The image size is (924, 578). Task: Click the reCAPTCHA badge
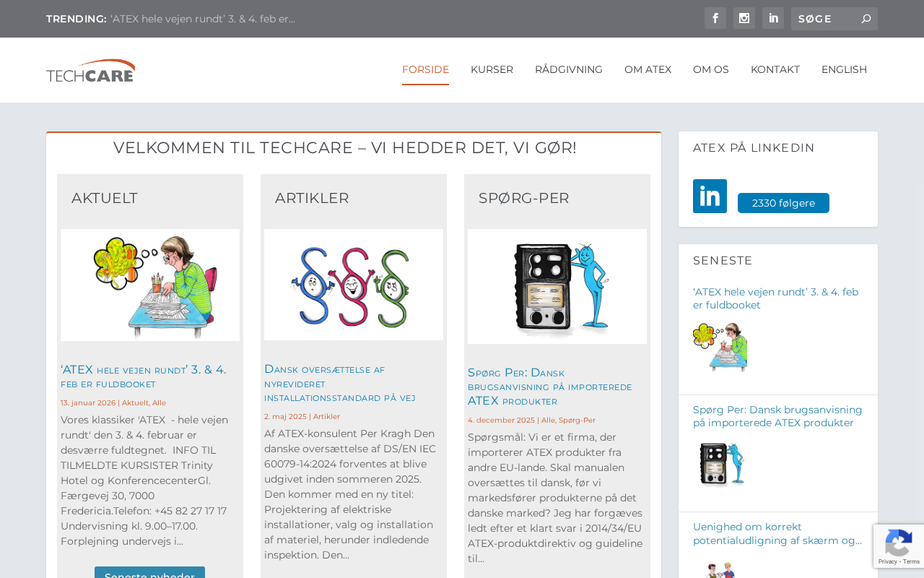click(899, 546)
